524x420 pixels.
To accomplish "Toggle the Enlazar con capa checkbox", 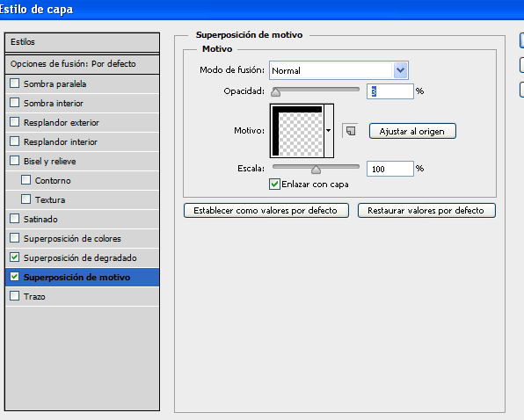I will click(x=274, y=184).
